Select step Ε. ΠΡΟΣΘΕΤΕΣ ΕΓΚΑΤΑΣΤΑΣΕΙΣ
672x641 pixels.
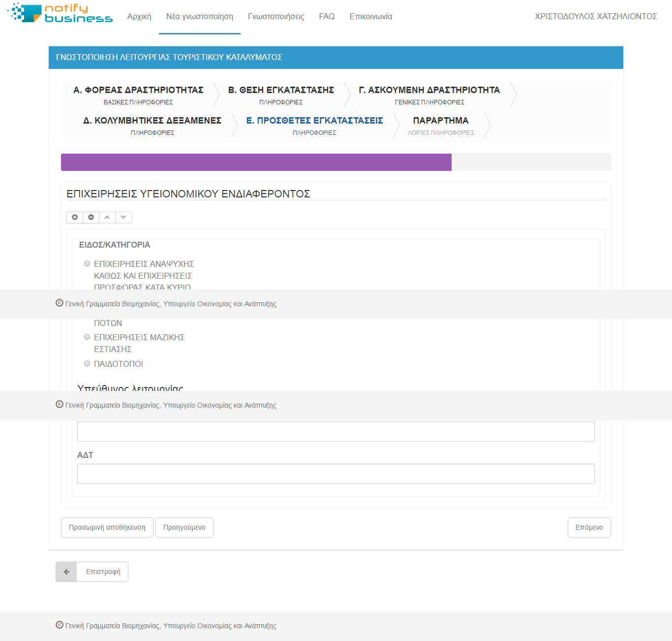coord(314,125)
